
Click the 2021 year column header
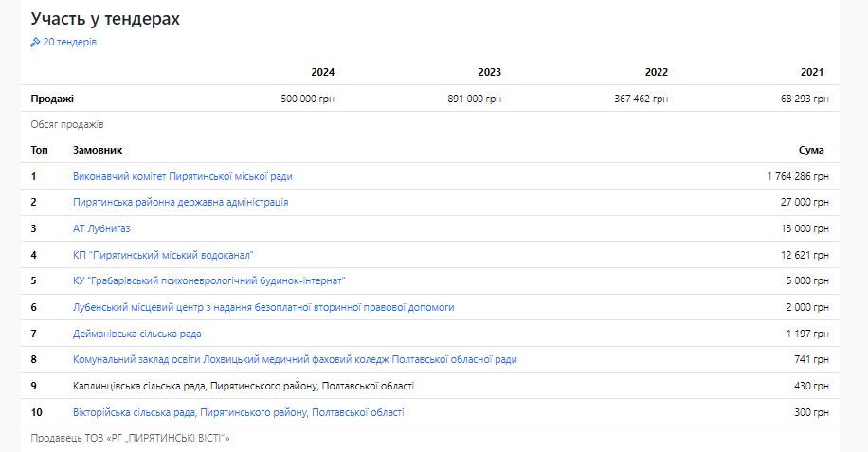coord(811,72)
